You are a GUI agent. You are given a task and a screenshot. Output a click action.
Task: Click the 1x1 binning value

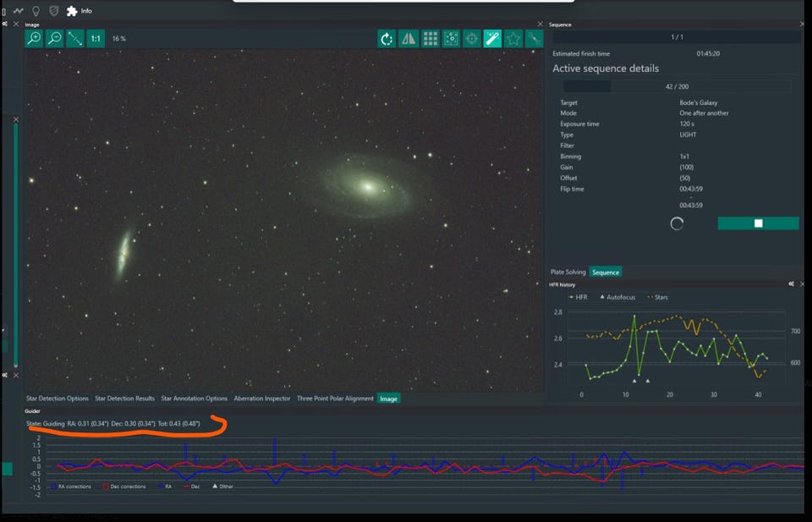(x=684, y=157)
